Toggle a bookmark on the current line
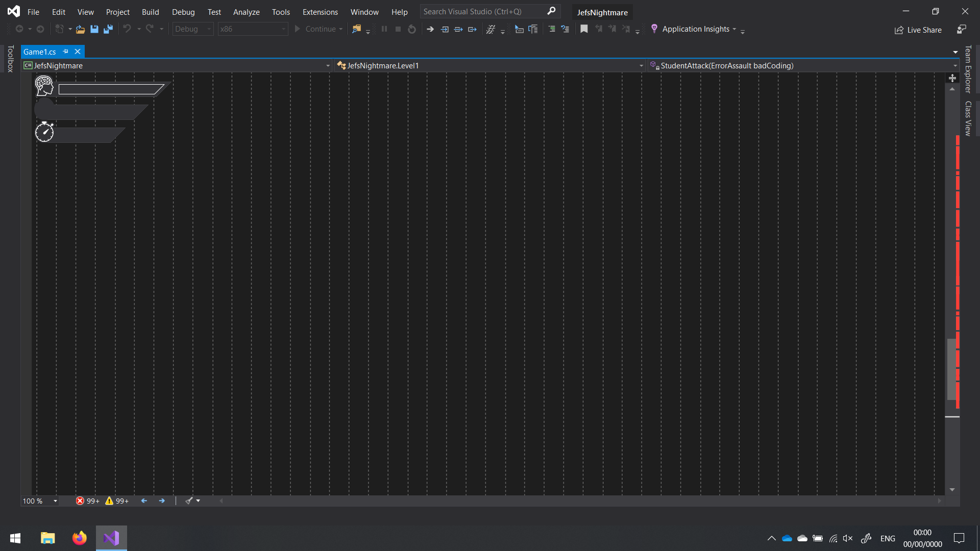Screen dimensions: 980x551 (x=584, y=29)
